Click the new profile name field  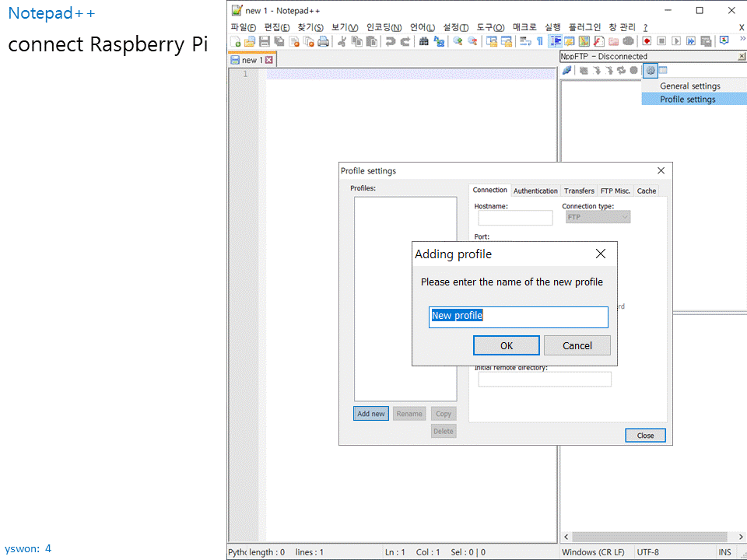(x=518, y=317)
